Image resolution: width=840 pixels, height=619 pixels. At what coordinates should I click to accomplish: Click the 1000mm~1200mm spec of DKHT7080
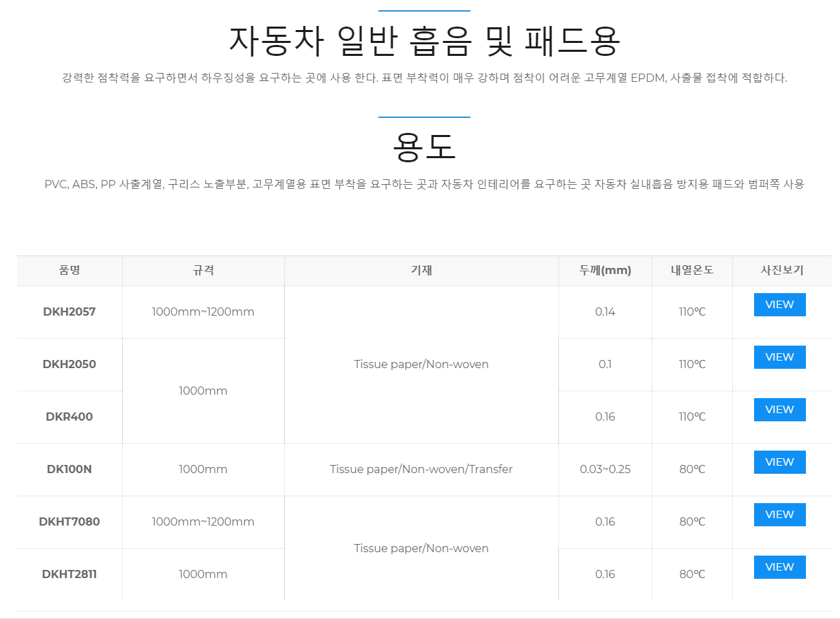203,522
